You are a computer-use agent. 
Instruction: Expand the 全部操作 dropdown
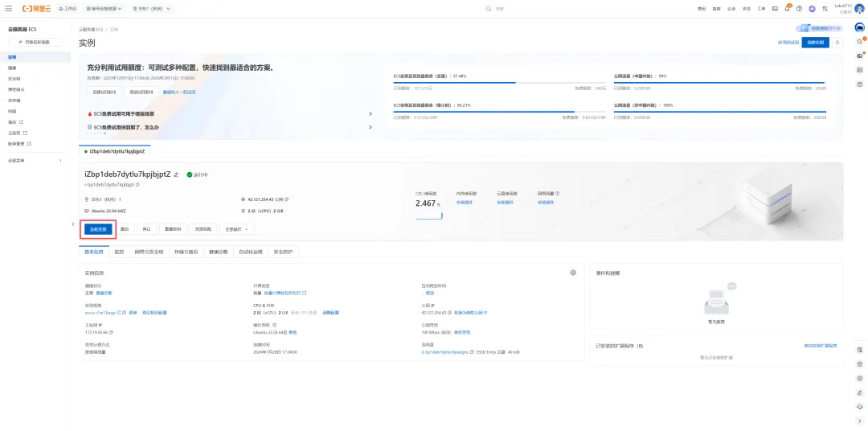coord(237,229)
